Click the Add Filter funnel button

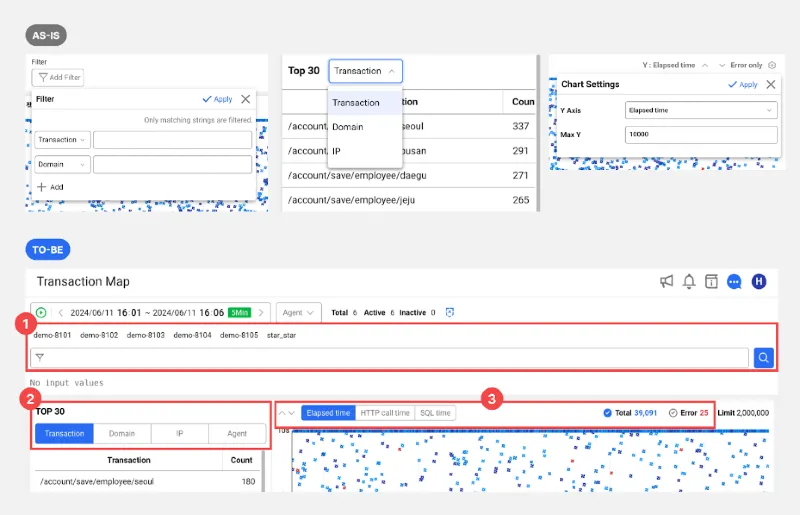point(58,78)
